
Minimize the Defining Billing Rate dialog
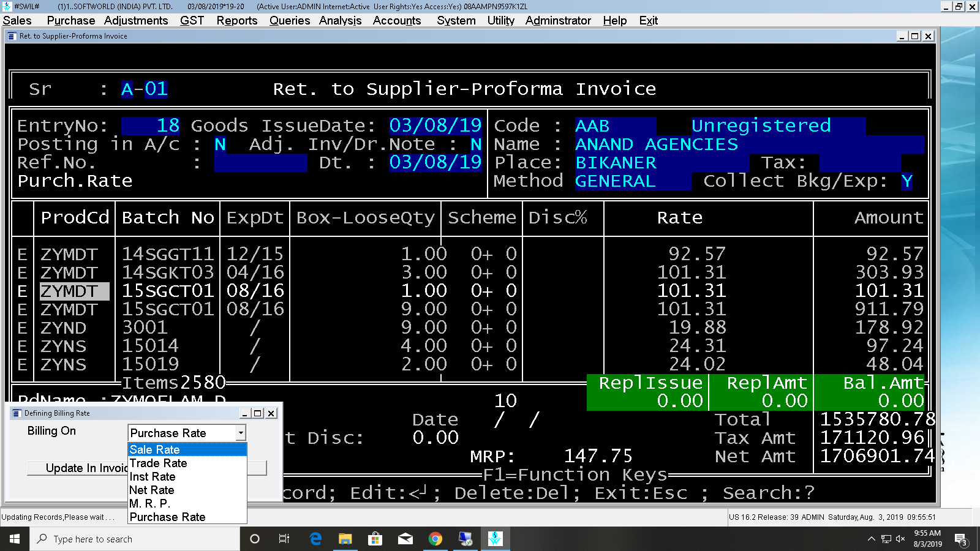pyautogui.click(x=244, y=413)
